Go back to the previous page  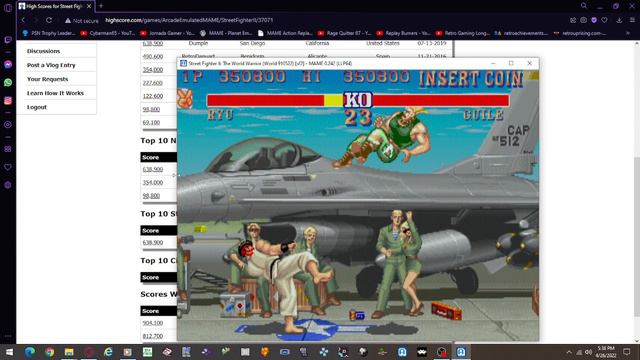point(23,20)
